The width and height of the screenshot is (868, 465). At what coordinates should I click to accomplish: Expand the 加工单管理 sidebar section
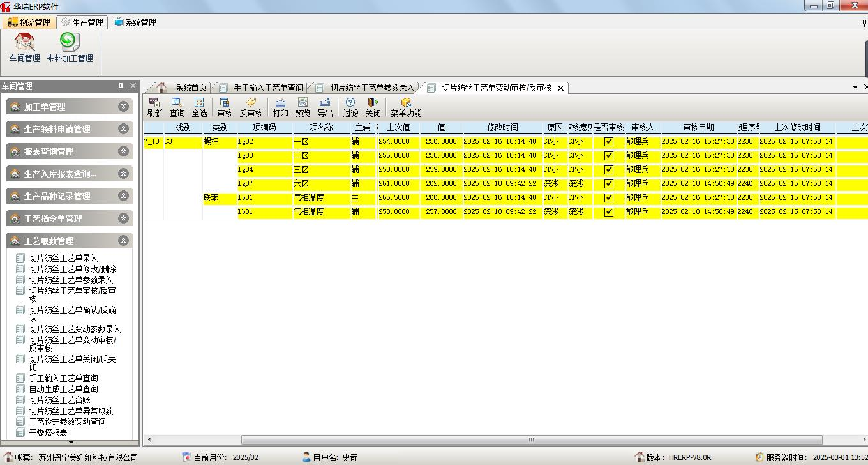(x=123, y=107)
